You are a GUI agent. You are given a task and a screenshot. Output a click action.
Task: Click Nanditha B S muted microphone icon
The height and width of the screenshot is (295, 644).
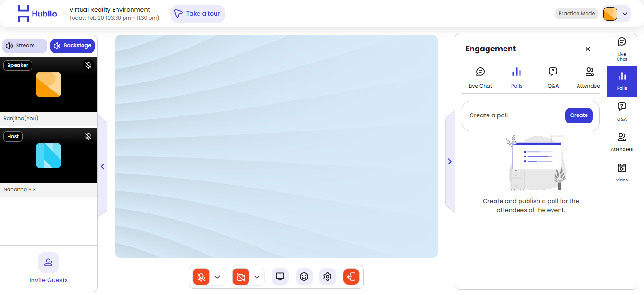tap(88, 137)
